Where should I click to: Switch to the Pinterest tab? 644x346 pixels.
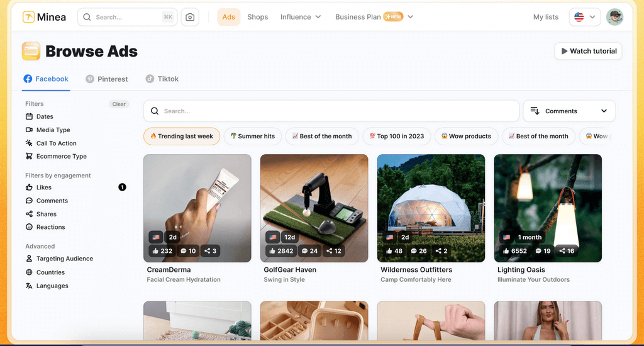[x=107, y=79]
